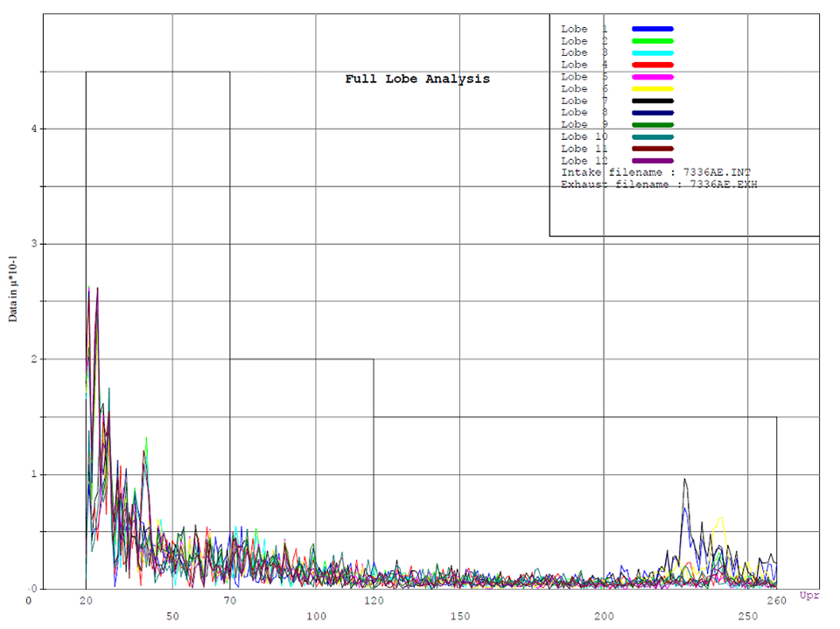Click the Full Lobe Analysis title
The image size is (840, 629).
coord(417,79)
